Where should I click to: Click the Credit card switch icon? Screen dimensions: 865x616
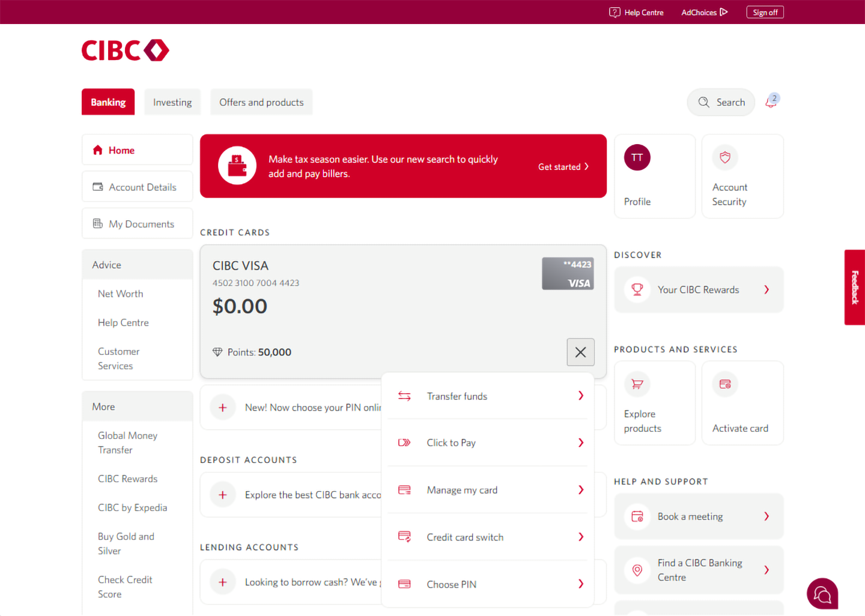pyautogui.click(x=404, y=537)
